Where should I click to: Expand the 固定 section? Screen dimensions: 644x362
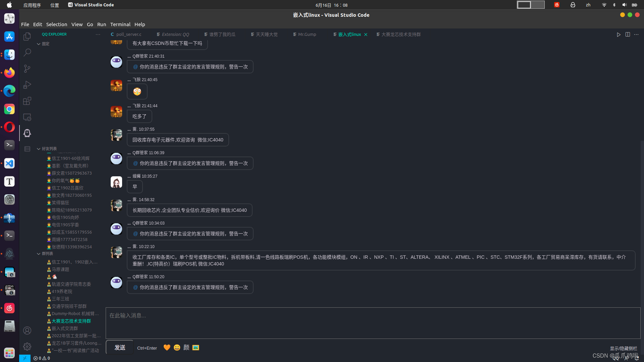[x=45, y=44]
